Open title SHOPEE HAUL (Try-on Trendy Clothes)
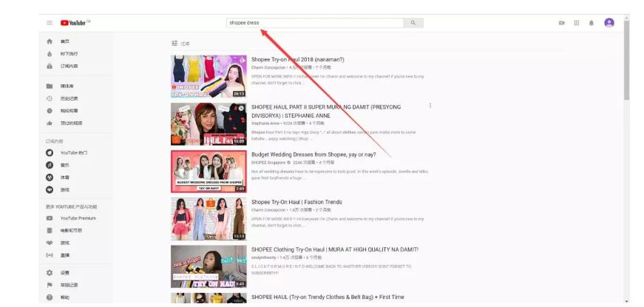This screenshot has width=644, height=307. [328, 297]
